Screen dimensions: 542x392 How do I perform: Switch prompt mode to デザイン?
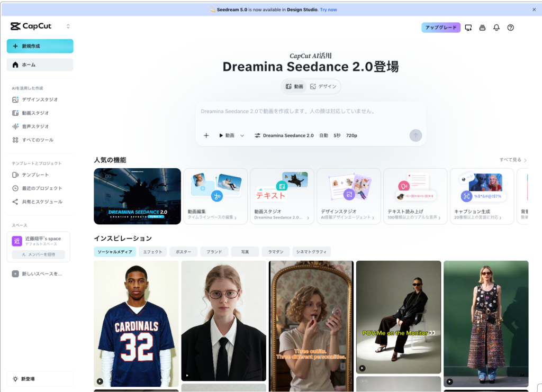tap(323, 86)
